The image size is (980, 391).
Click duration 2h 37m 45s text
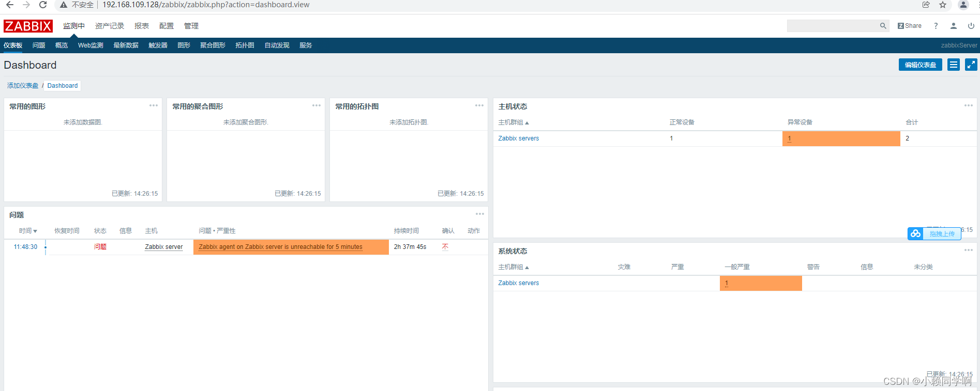click(x=410, y=247)
